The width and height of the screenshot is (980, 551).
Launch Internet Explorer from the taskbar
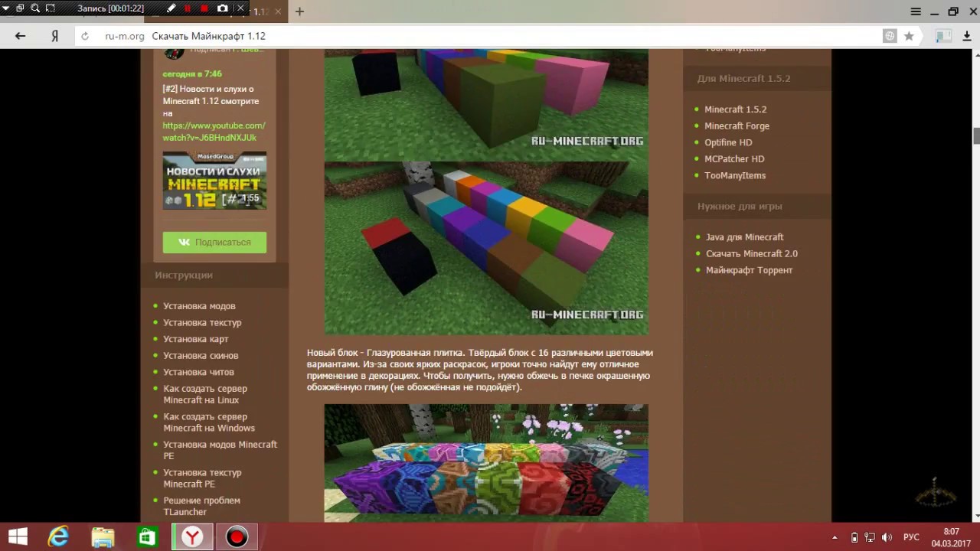click(x=58, y=536)
